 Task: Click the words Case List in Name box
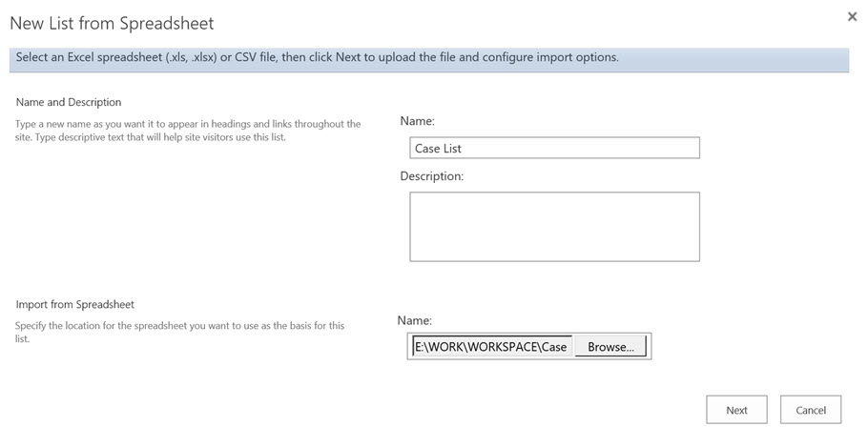pos(438,149)
